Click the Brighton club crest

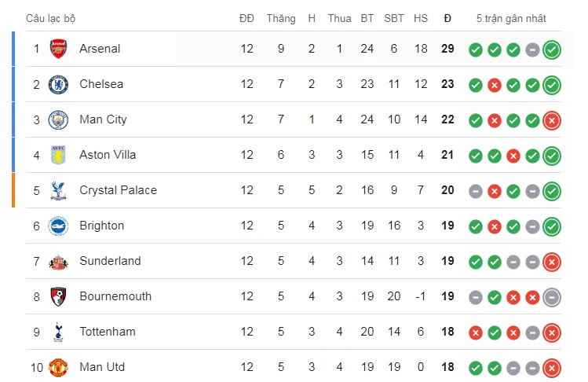(58, 226)
